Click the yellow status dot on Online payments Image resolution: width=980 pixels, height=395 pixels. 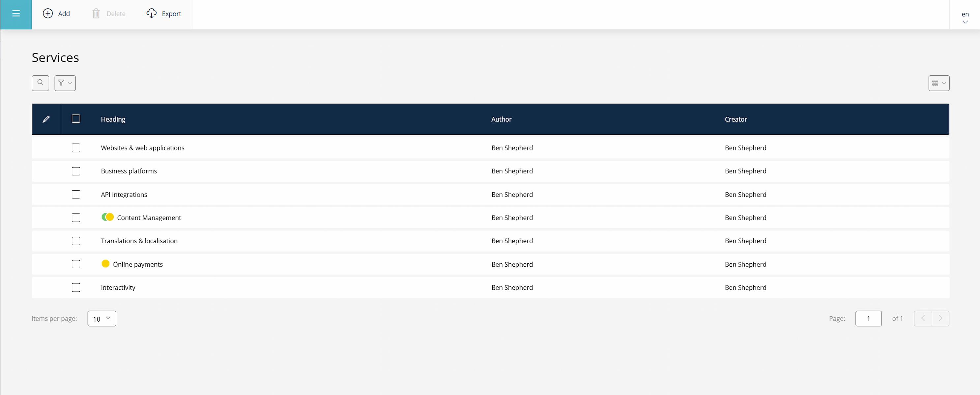(x=105, y=263)
